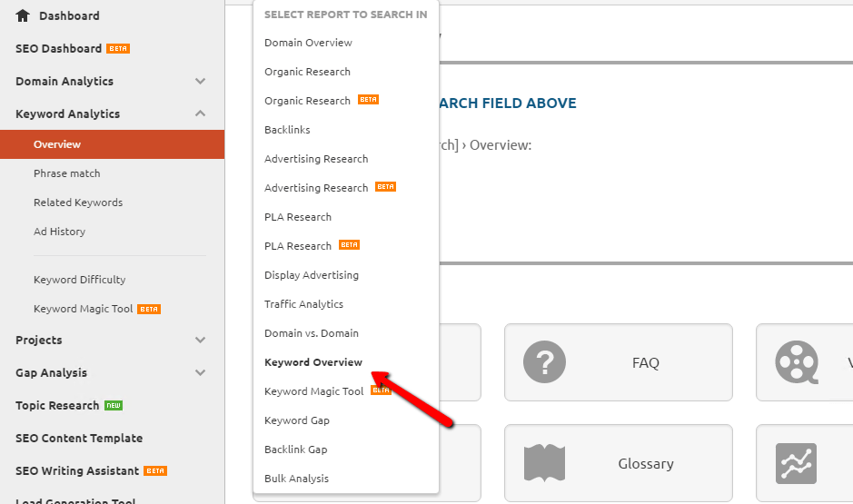Image resolution: width=853 pixels, height=504 pixels.
Task: Expand the Gap Analysis section chevron
Action: (200, 372)
